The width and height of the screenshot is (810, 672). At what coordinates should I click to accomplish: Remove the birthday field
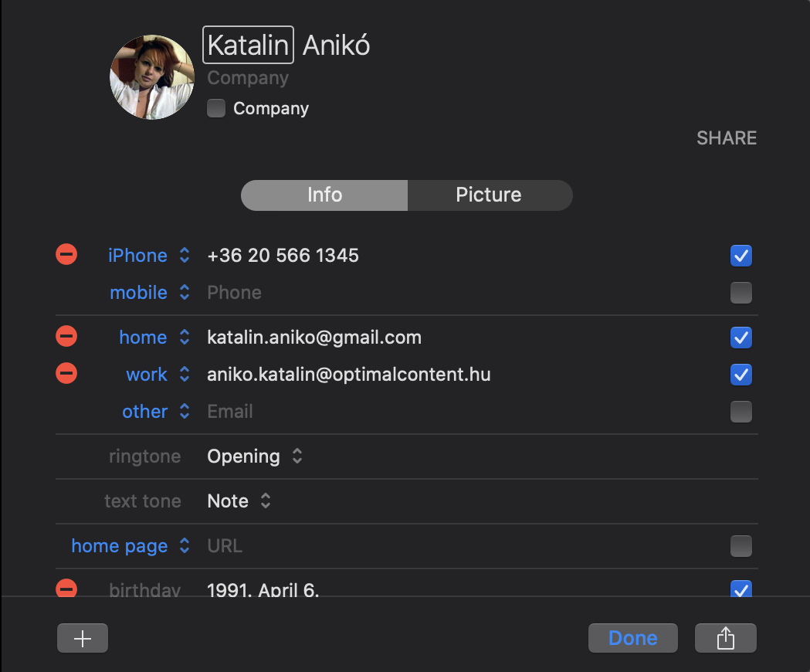pyautogui.click(x=66, y=589)
